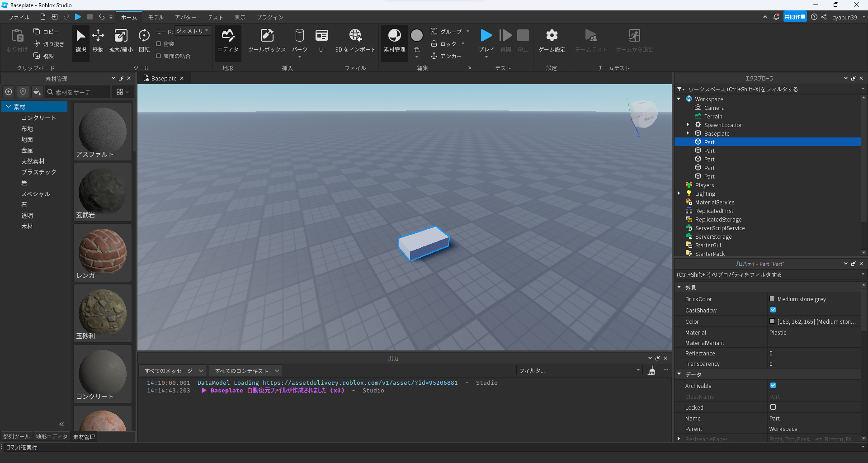Image resolution: width=868 pixels, height=463 pixels.
Task: Switch to the モデル ribbon tab
Action: tap(156, 17)
